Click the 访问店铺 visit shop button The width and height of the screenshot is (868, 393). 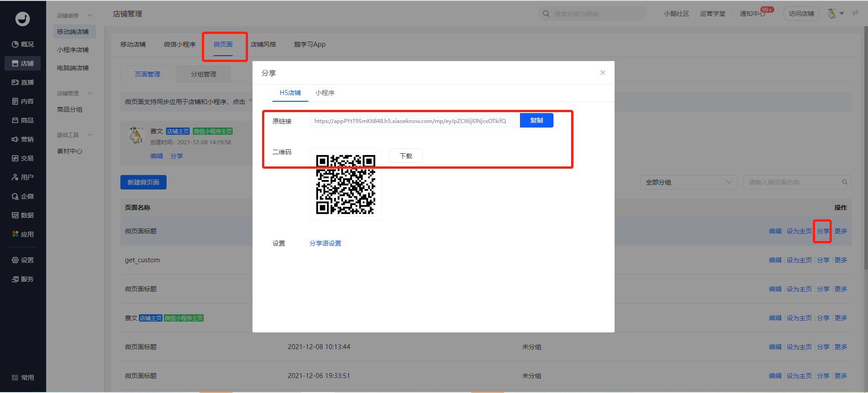tap(801, 14)
